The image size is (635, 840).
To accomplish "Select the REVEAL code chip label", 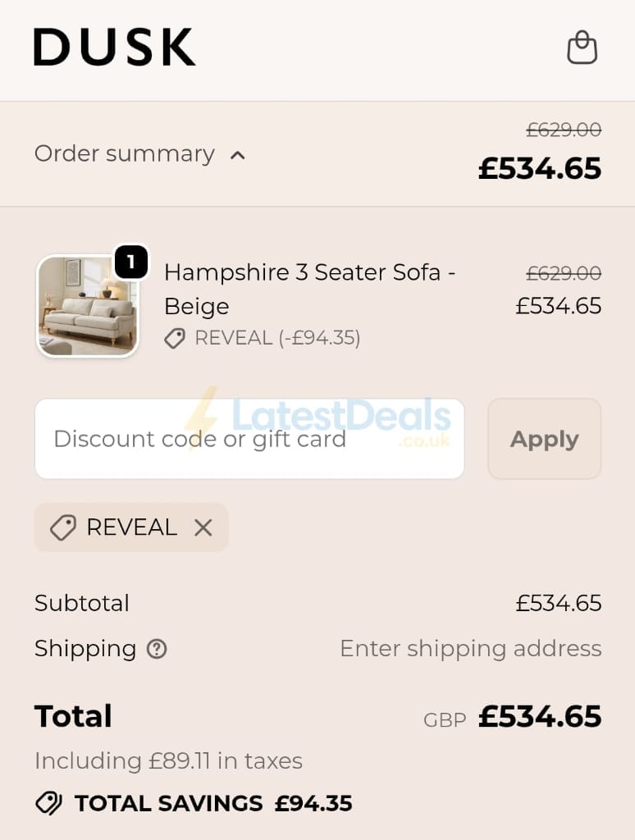I will [132, 527].
